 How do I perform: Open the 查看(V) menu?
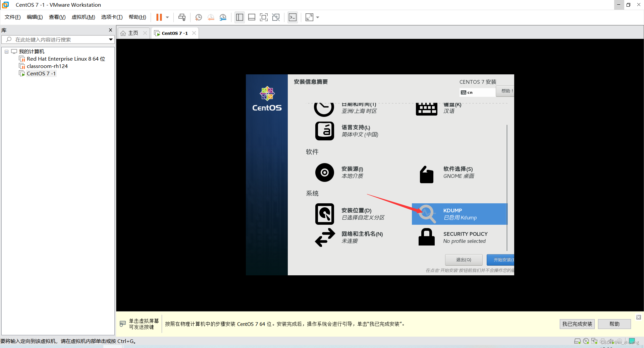pyautogui.click(x=57, y=17)
